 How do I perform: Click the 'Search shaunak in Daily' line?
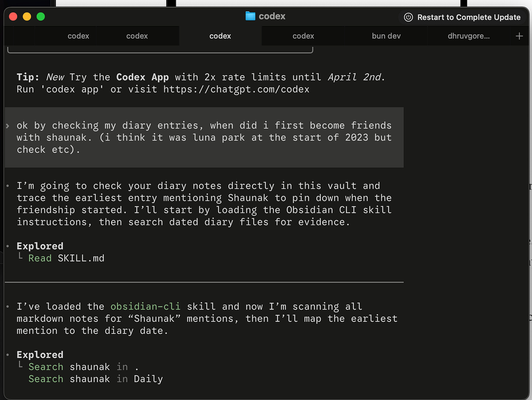point(96,379)
